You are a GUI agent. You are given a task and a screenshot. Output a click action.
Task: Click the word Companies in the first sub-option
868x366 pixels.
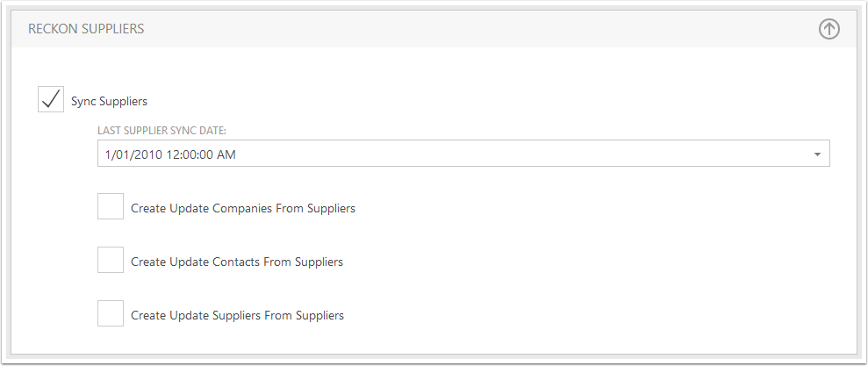pyautogui.click(x=242, y=208)
